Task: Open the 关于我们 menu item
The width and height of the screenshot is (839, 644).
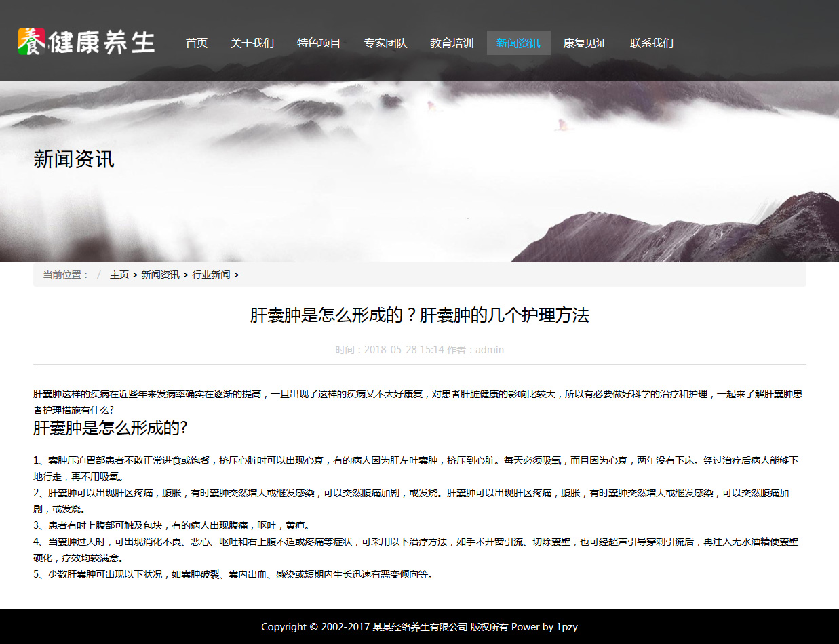Action: 252,43
